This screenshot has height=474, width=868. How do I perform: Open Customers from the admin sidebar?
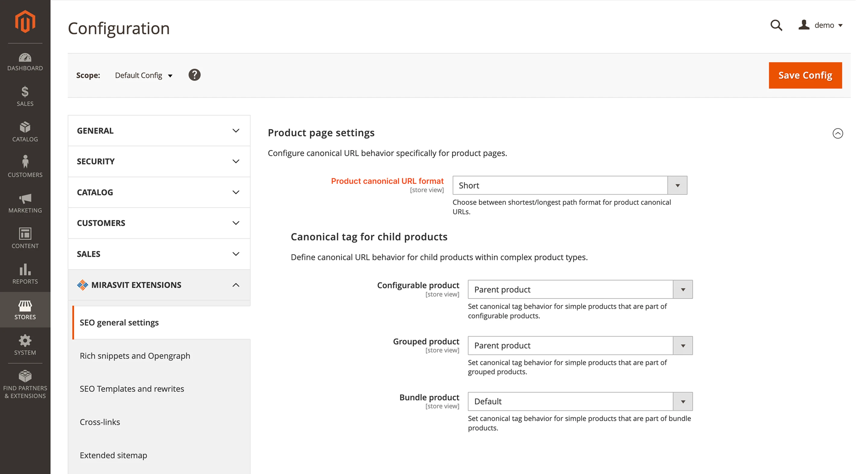[x=25, y=166]
